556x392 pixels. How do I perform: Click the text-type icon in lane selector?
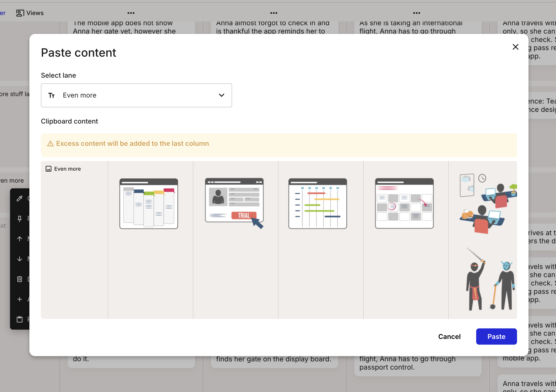tap(51, 95)
